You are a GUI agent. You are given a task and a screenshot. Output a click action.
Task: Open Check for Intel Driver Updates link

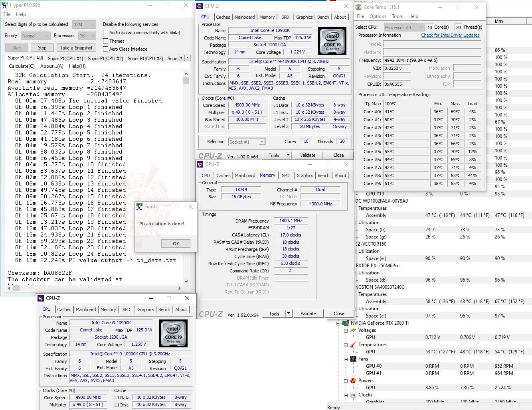click(x=450, y=35)
